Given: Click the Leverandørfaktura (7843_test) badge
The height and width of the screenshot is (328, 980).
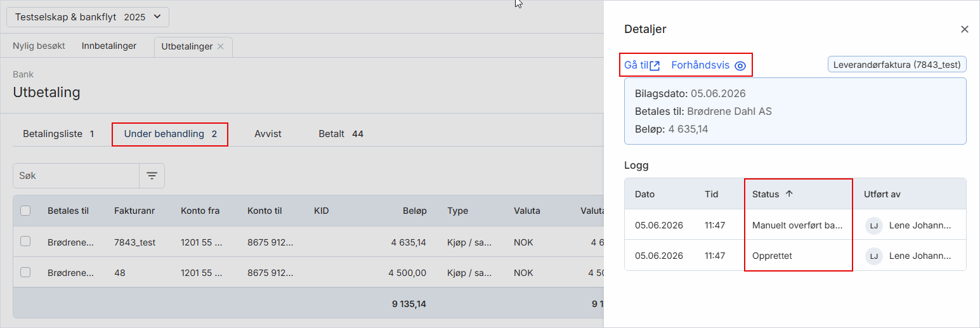Looking at the screenshot, I should [897, 65].
